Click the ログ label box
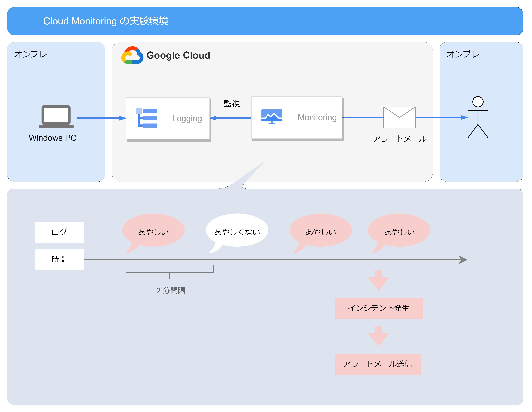532x412 pixels. coord(59,232)
